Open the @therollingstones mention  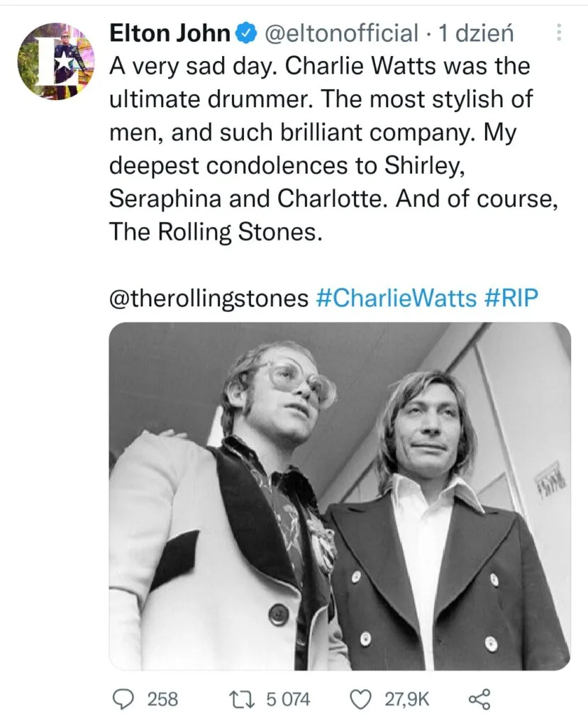pyautogui.click(x=209, y=298)
